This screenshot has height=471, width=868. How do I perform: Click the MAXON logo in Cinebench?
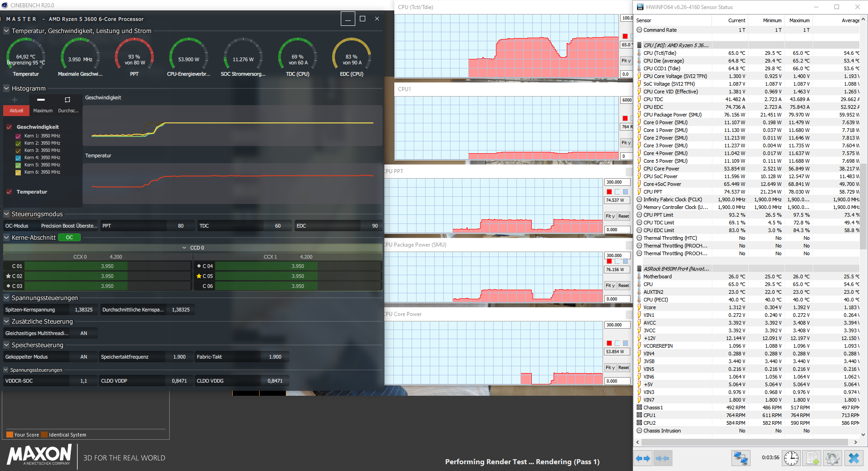pyautogui.click(x=39, y=455)
